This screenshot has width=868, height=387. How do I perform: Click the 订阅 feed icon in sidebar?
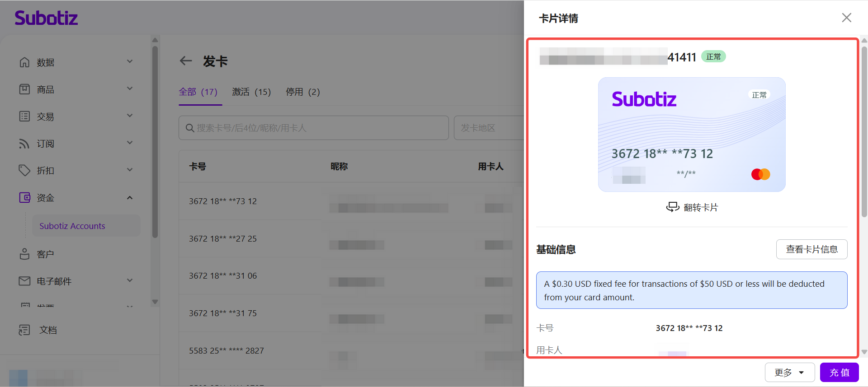[x=24, y=143]
